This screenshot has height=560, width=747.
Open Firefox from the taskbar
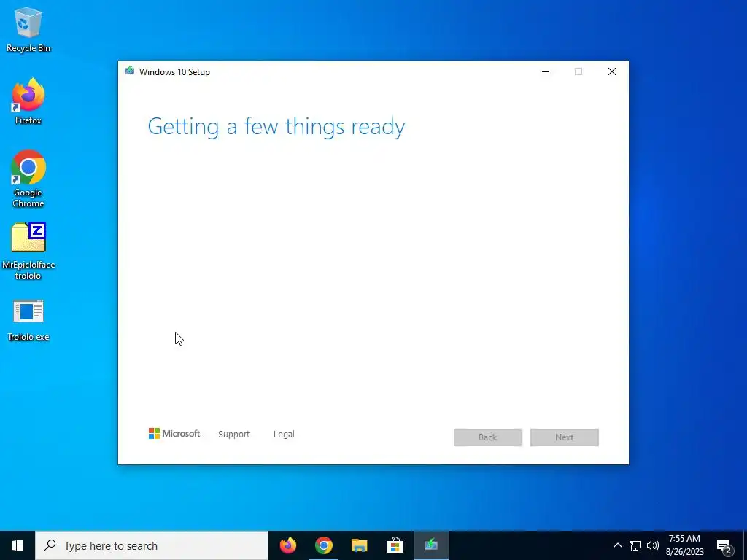click(x=287, y=545)
